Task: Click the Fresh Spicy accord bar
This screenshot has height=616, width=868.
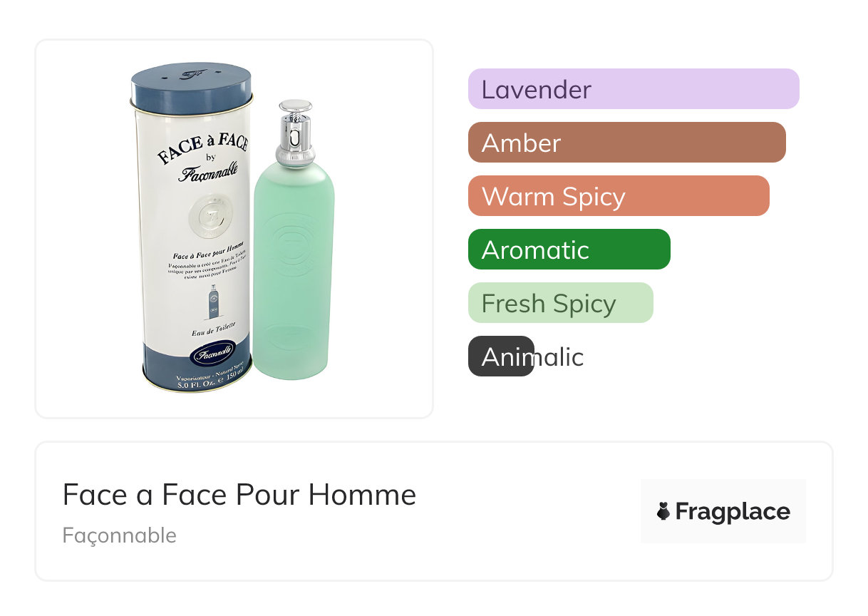Action: [560, 303]
